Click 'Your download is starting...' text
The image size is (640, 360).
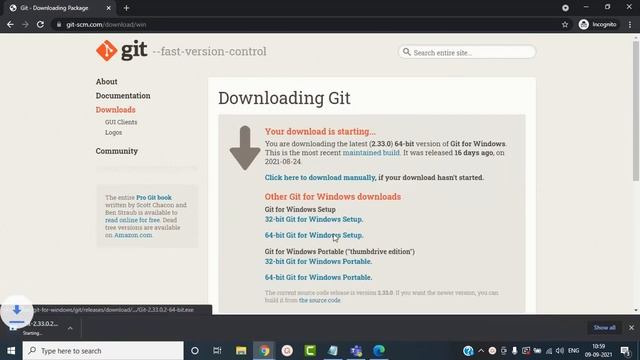point(320,131)
